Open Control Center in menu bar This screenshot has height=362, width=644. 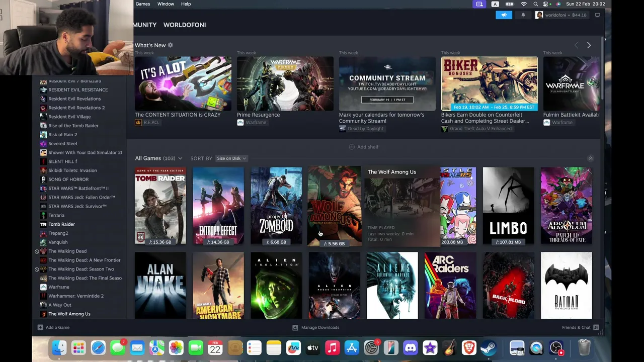click(x=546, y=4)
